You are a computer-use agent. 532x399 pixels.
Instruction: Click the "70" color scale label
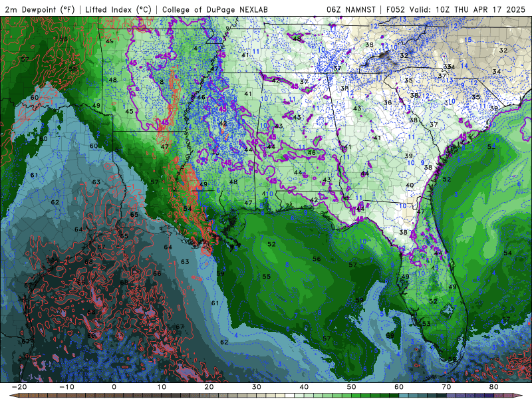point(446,387)
